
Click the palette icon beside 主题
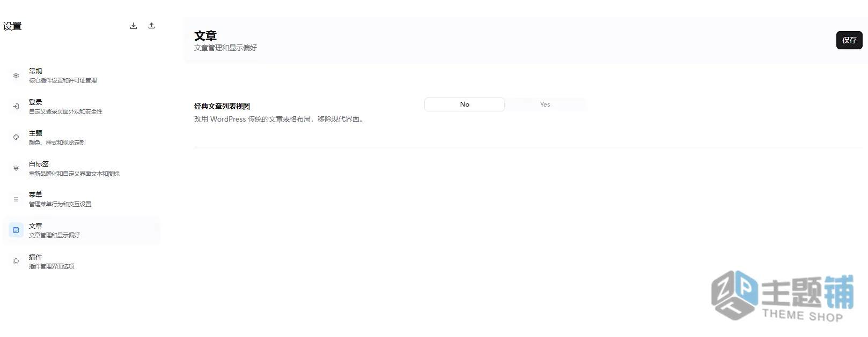pyautogui.click(x=16, y=137)
